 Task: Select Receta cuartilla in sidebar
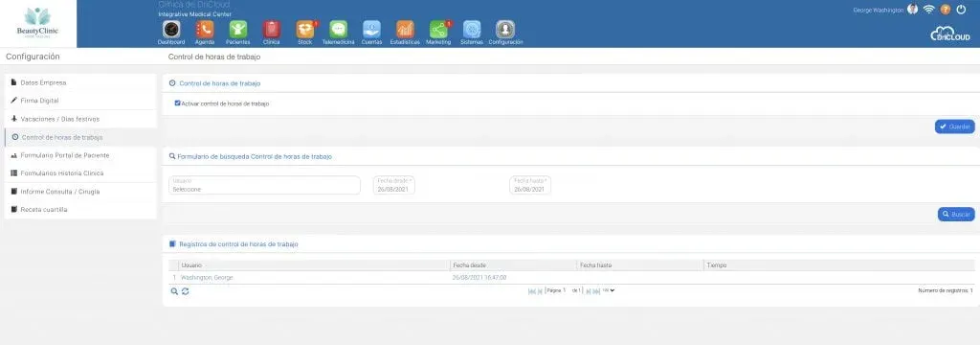click(x=80, y=210)
